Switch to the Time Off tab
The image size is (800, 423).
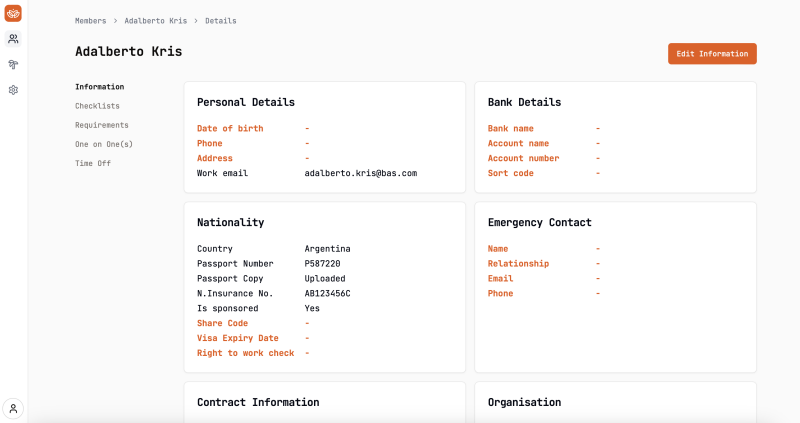click(x=93, y=163)
